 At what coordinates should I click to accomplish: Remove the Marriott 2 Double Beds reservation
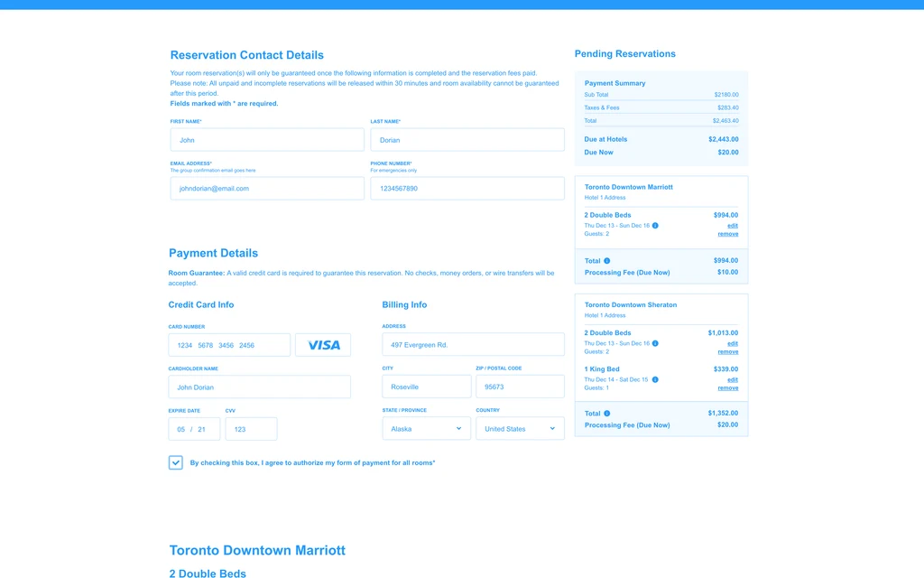point(728,234)
